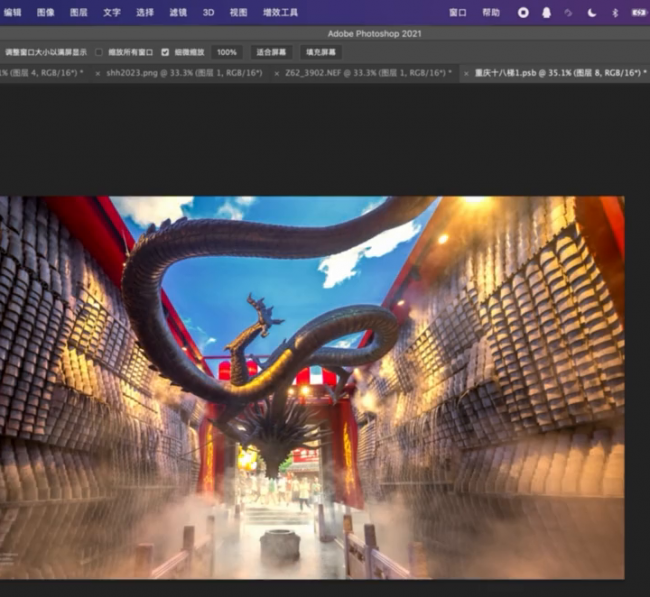Screen dimensions: 650x597
Task: Open the 图层 (Layer) menu
Action: pos(79,12)
